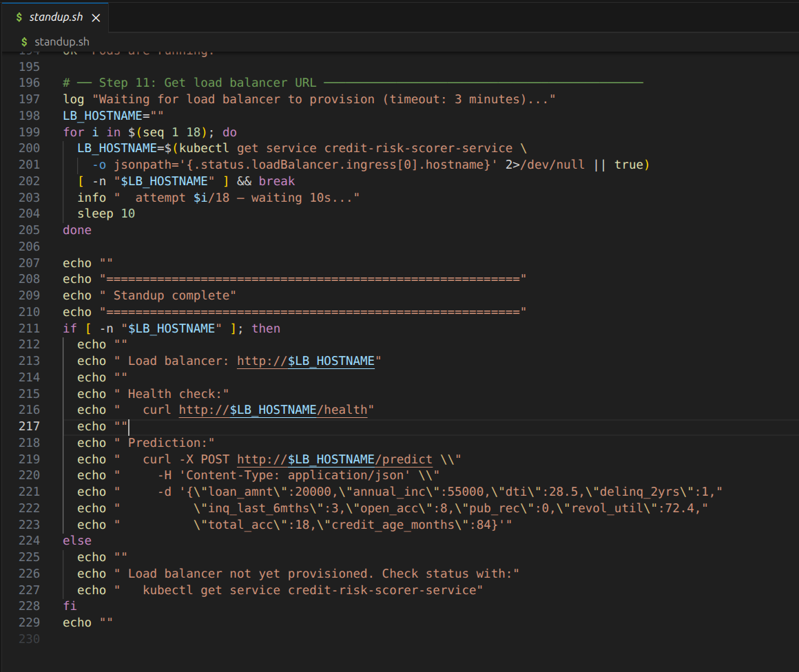The image size is (799, 672).
Task: Click the LB_HOSTNAME="" assignment on line 198
Action: tap(113, 116)
